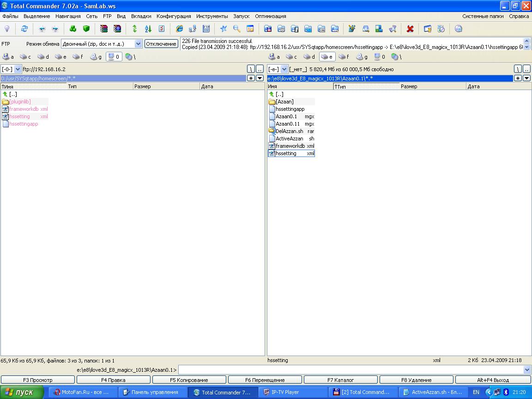Sort left panel by Размер column
532x399 pixels.
[x=166, y=86]
